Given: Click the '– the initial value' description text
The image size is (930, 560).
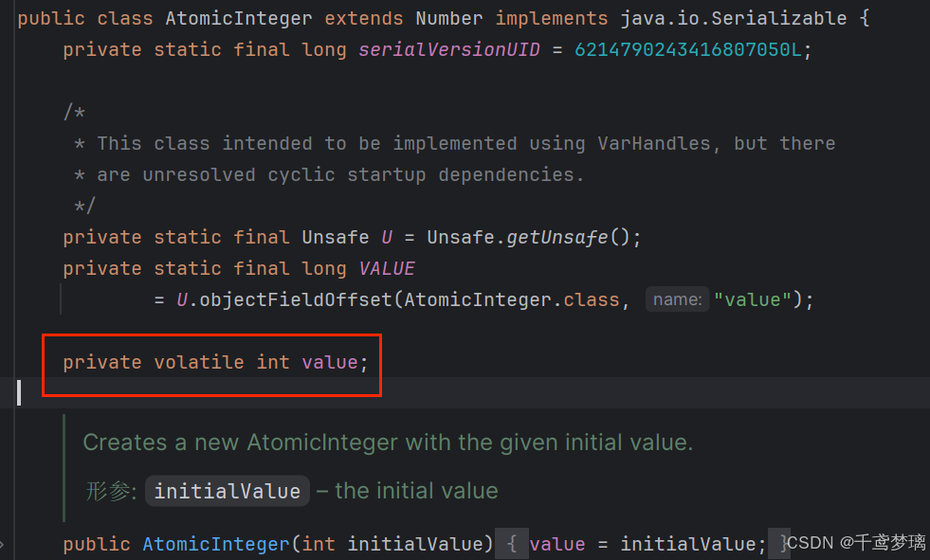Looking at the screenshot, I should click(407, 491).
